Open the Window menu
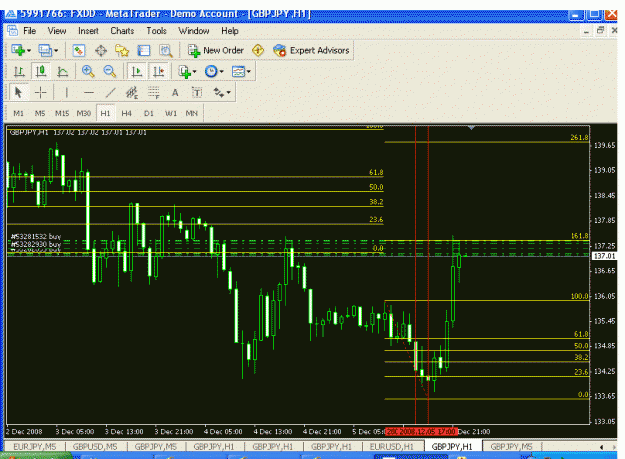 (194, 31)
